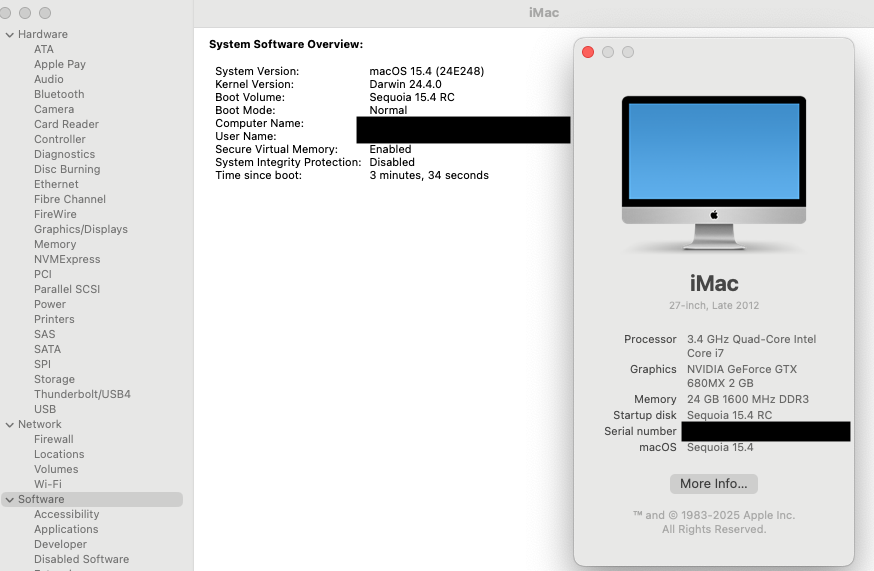Select Locations under Network
This screenshot has width=874, height=571.
click(59, 454)
